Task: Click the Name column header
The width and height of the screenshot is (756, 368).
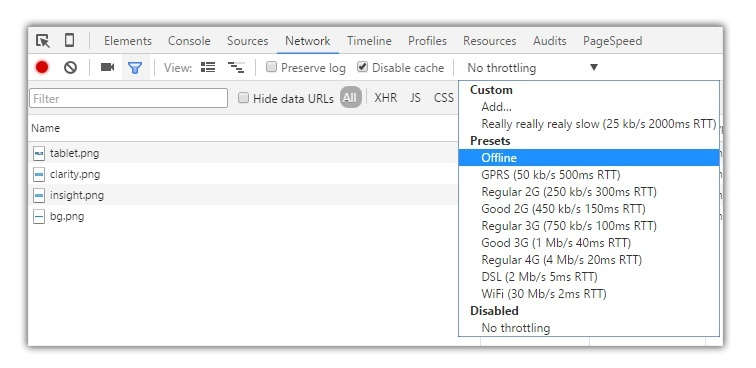Action: [46, 128]
